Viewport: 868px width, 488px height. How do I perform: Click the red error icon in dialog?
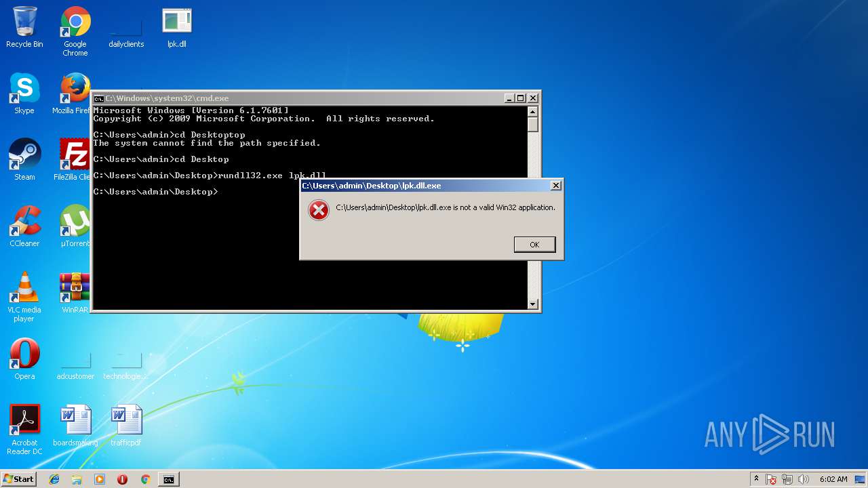318,210
